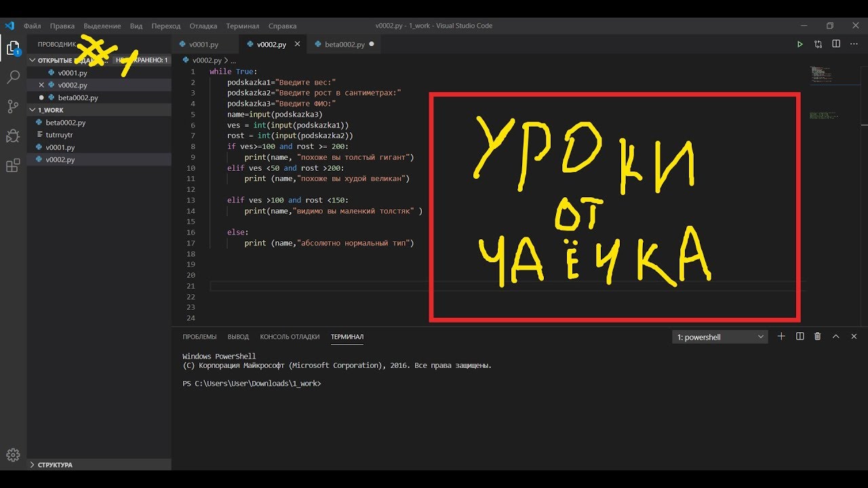Open editor More Actions ellipsis
Viewport: 868px width, 488px height.
pos(854,44)
